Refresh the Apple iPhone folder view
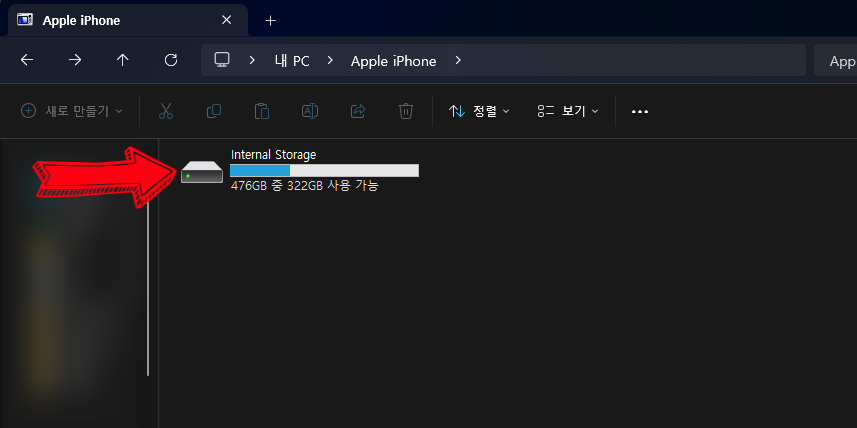Screen dimensions: 857x428 pos(171,60)
